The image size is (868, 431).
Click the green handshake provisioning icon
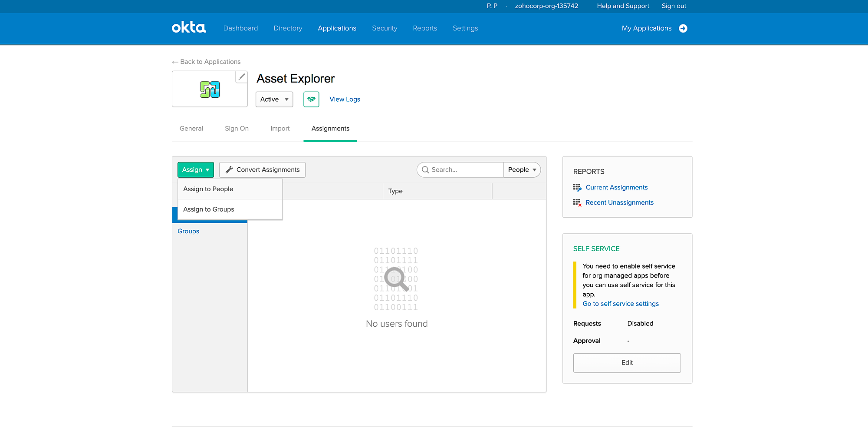pos(311,99)
